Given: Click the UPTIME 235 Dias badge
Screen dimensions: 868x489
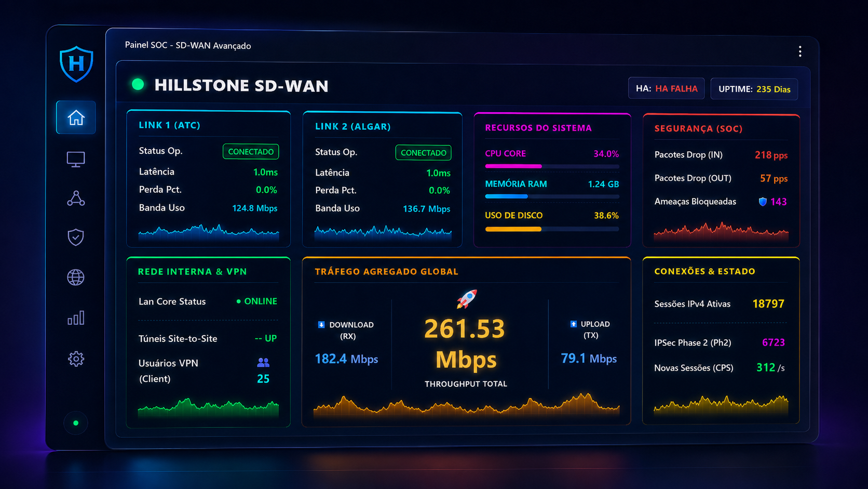Looking at the screenshot, I should click(754, 89).
